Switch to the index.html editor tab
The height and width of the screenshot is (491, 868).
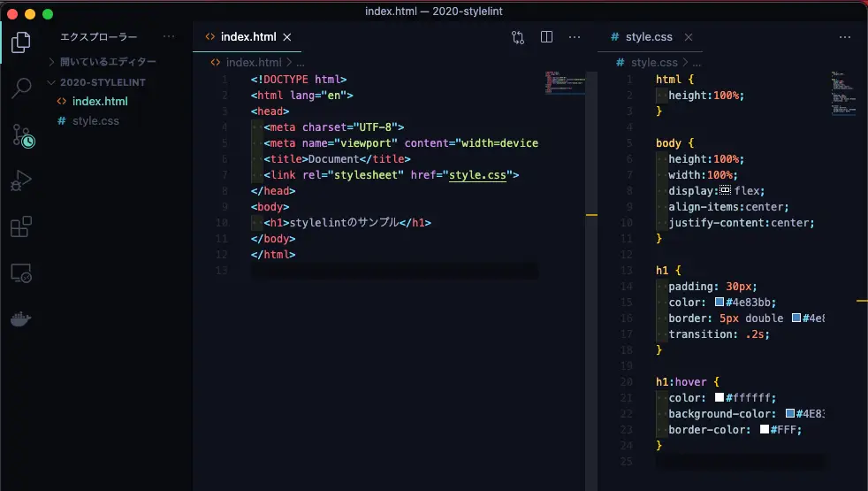click(247, 37)
